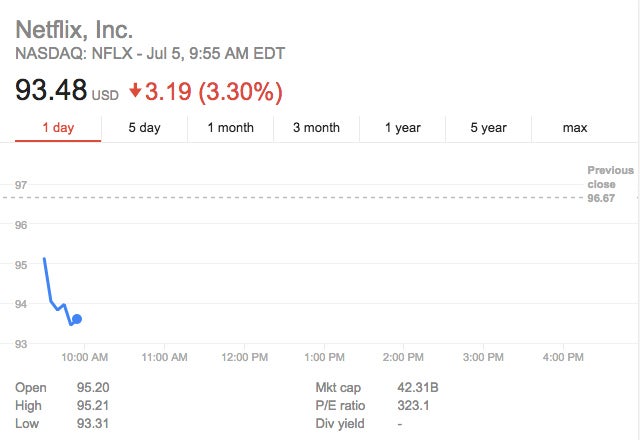The width and height of the screenshot is (640, 440).
Task: Click the red down arrow price indicator
Action: point(135,93)
